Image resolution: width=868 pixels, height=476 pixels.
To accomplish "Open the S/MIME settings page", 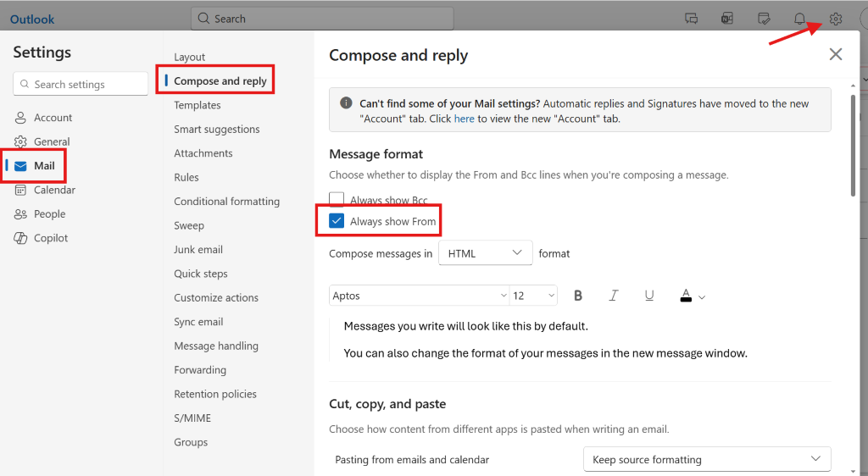I will 192,418.
